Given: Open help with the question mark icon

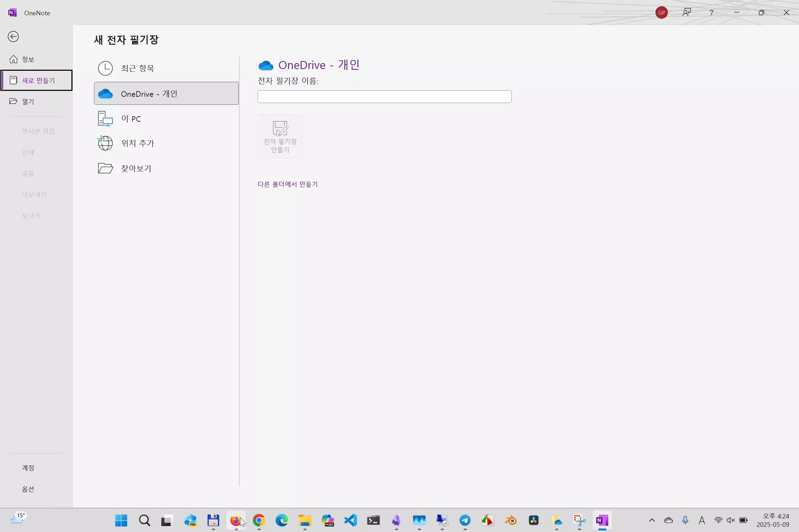Looking at the screenshot, I should (712, 13).
